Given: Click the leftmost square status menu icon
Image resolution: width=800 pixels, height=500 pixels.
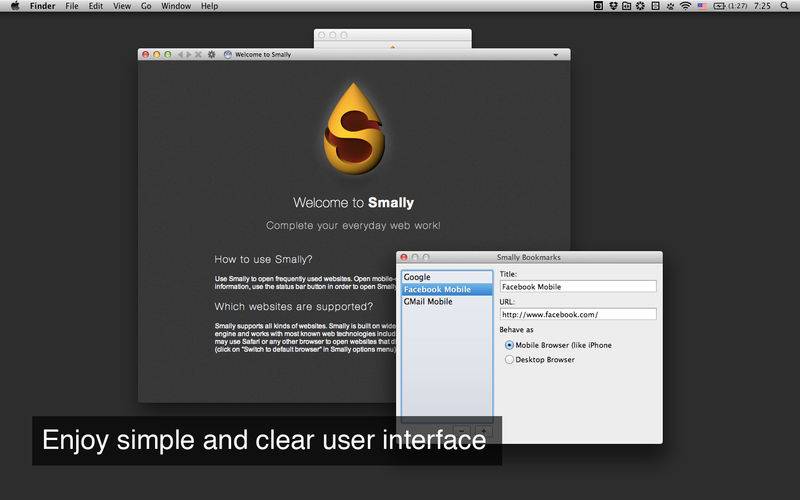Looking at the screenshot, I should pyautogui.click(x=598, y=6).
